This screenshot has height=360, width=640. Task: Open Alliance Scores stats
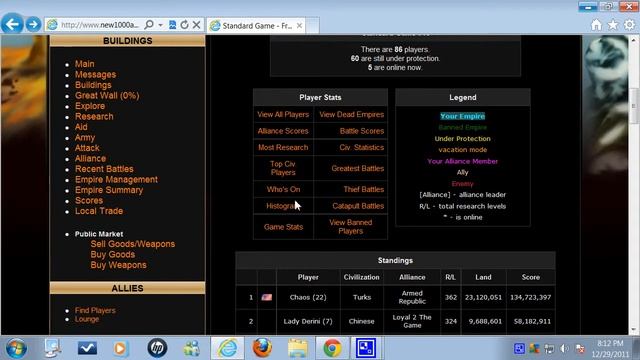click(x=283, y=131)
